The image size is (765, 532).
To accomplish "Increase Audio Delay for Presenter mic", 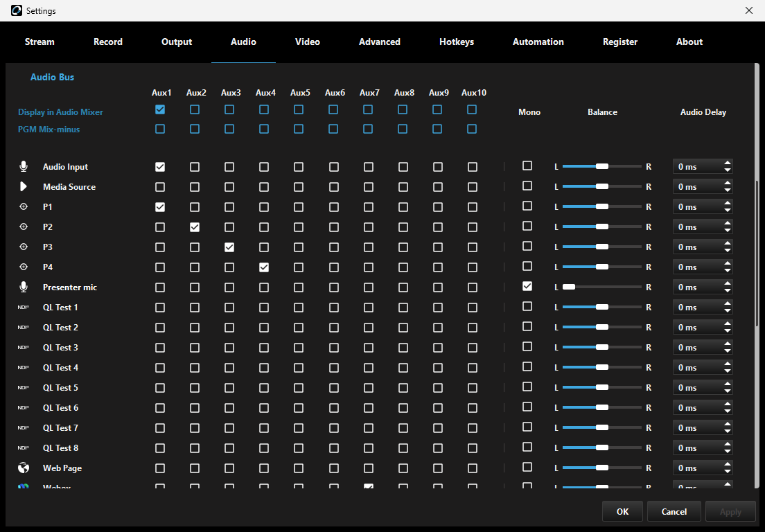I will pyautogui.click(x=728, y=284).
